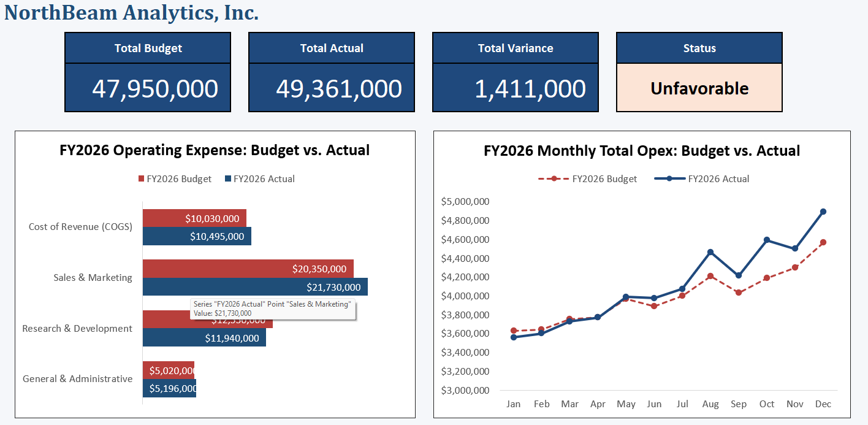The height and width of the screenshot is (425, 868).
Task: Select G&A actual bar $5,196,000
Action: pyautogui.click(x=169, y=388)
